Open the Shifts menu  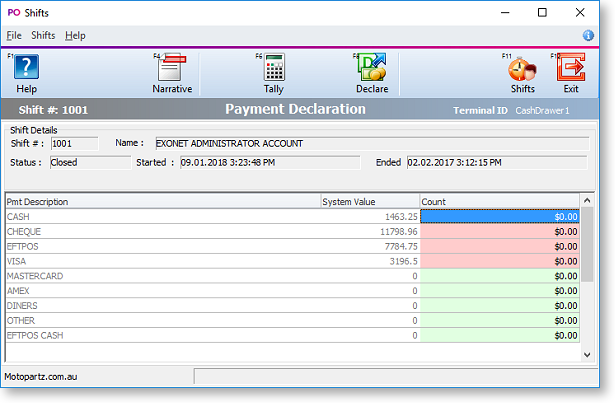pos(43,35)
